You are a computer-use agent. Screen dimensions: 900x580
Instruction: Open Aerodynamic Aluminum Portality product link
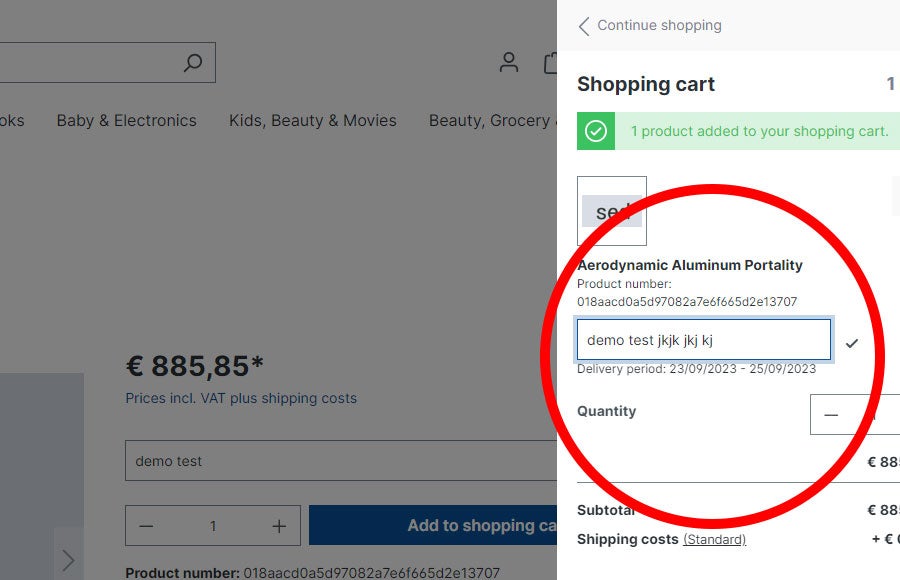tap(690, 265)
